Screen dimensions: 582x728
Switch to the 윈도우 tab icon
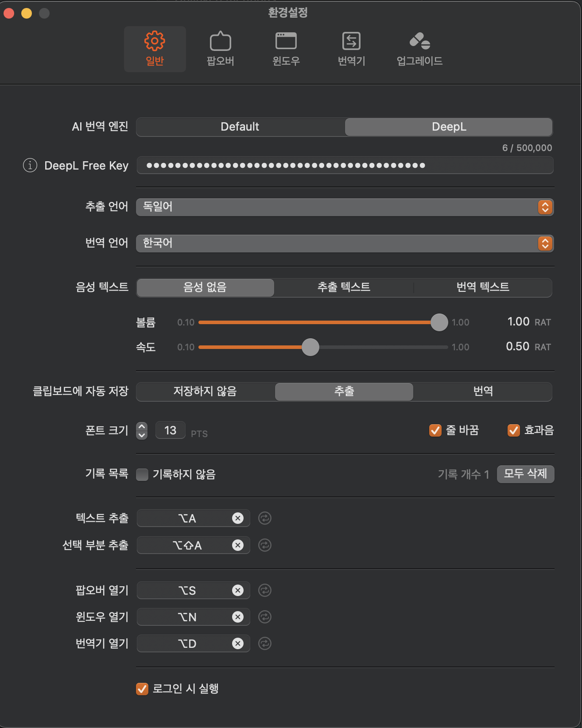[x=286, y=41]
